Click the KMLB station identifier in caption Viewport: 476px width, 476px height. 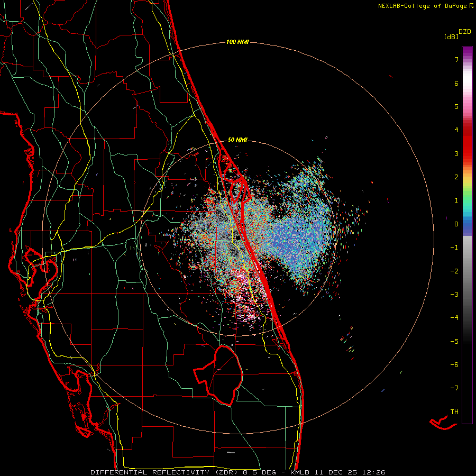click(300, 472)
